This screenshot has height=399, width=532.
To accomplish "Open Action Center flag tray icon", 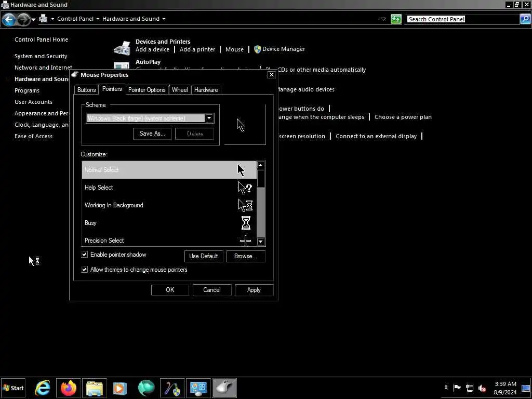I will click(x=457, y=388).
